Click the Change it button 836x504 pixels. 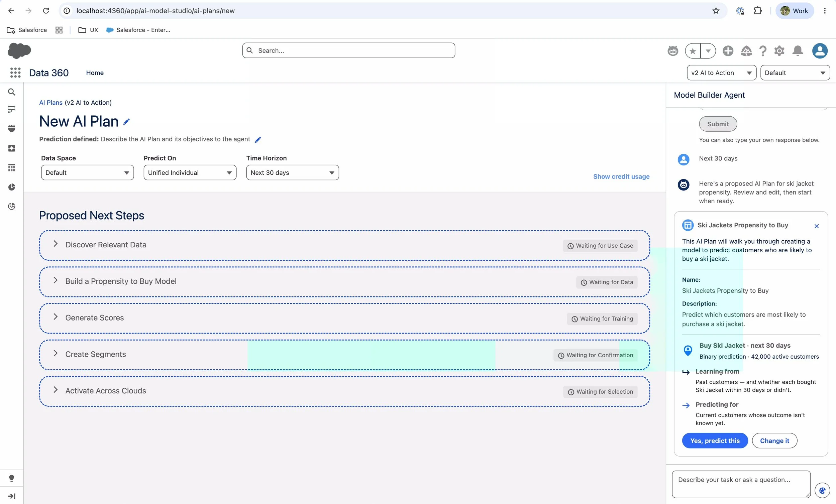(x=774, y=440)
